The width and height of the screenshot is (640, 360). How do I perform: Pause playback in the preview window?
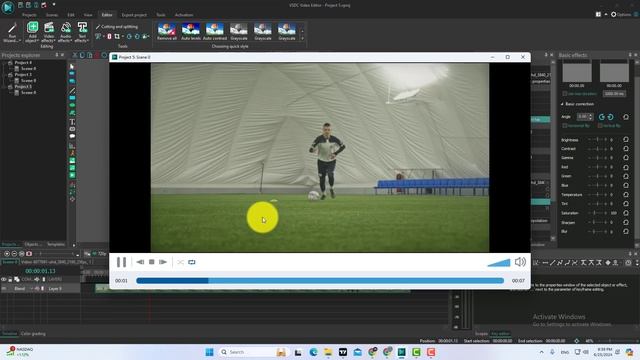pos(121,262)
